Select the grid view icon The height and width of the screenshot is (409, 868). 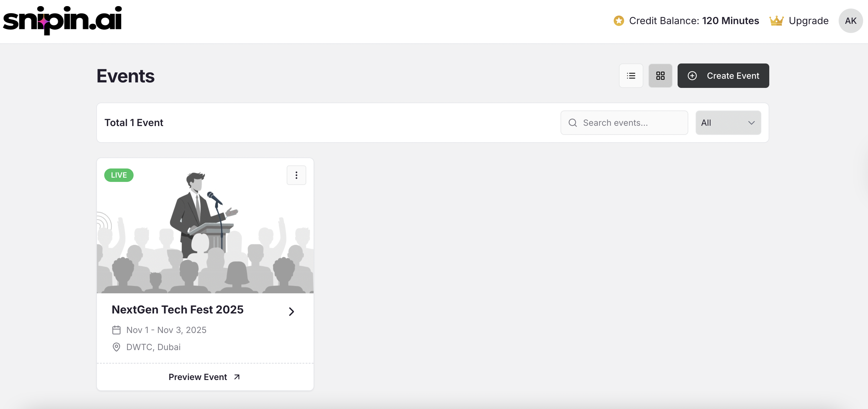coord(660,75)
